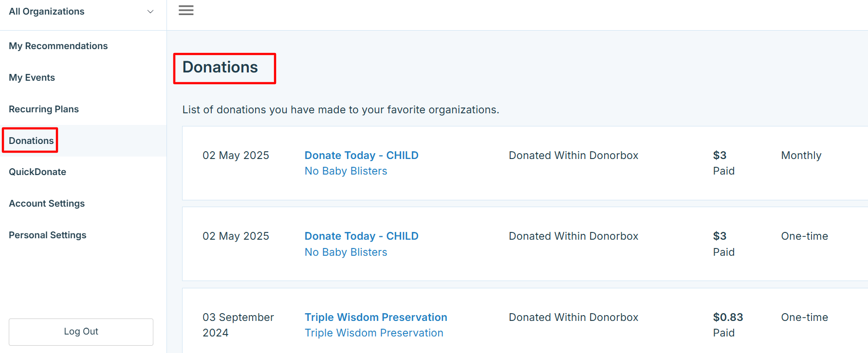View your Recurring Plans
This screenshot has height=353, width=868.
click(x=44, y=109)
